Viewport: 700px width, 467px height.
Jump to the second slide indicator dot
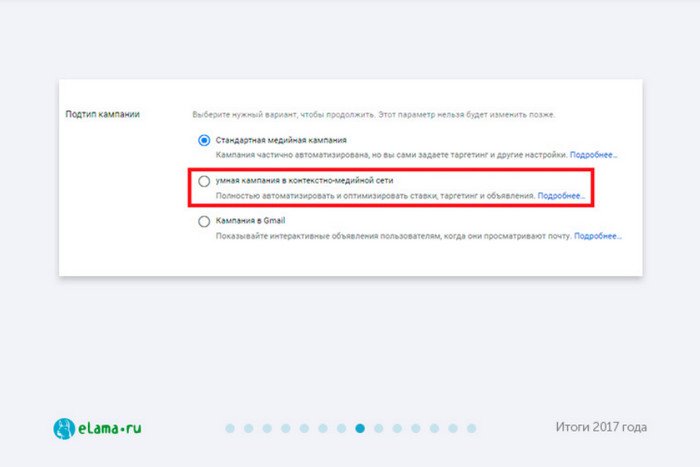(x=249, y=428)
